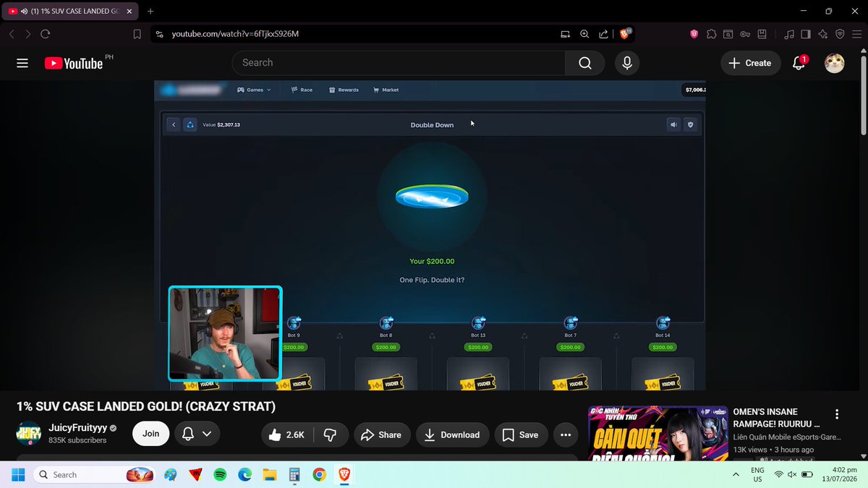View site information icon in address bar
Image resolution: width=868 pixels, height=488 pixels.
click(x=160, y=34)
